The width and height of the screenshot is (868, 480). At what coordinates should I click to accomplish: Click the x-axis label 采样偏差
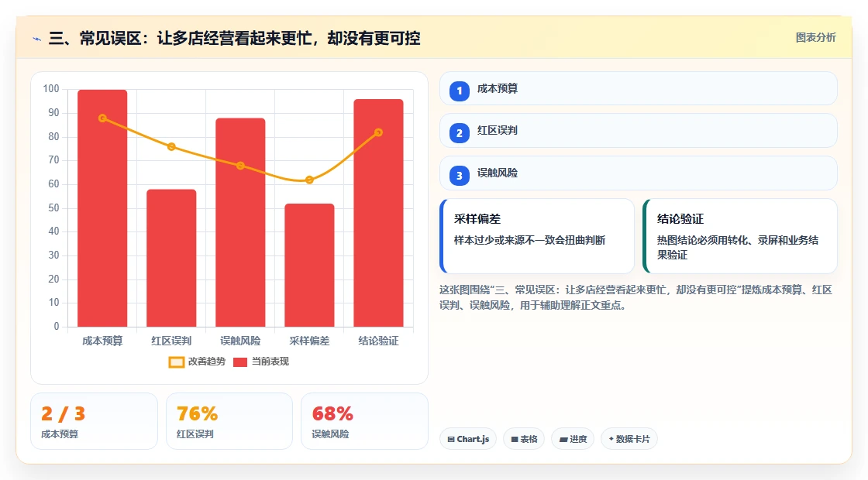[x=309, y=341]
